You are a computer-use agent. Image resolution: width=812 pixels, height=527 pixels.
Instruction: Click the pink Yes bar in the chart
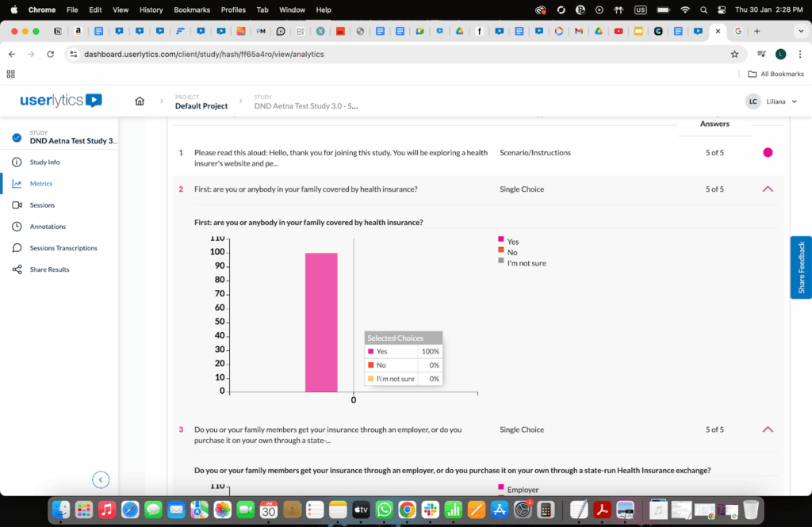(321, 322)
